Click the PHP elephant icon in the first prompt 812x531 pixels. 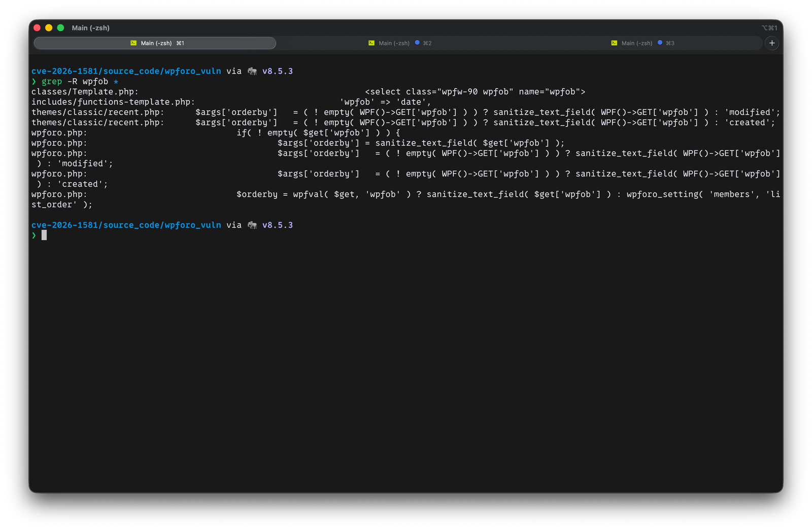click(x=252, y=71)
